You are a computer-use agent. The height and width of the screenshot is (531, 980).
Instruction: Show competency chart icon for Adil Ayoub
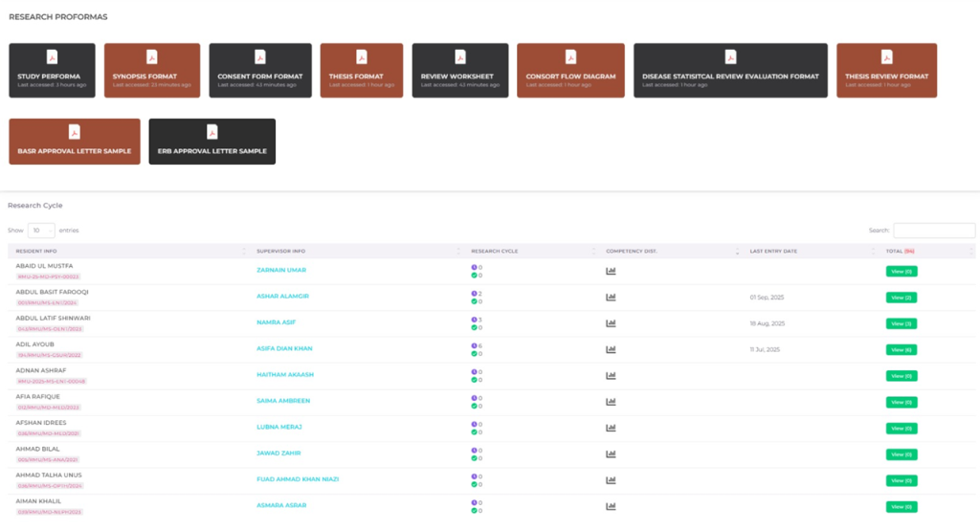(x=611, y=349)
